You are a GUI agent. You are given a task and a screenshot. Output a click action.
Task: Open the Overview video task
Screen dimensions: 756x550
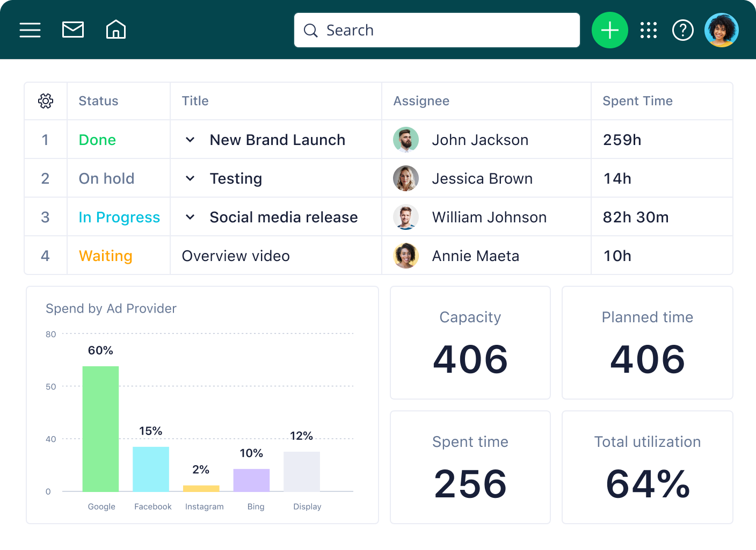tap(236, 256)
